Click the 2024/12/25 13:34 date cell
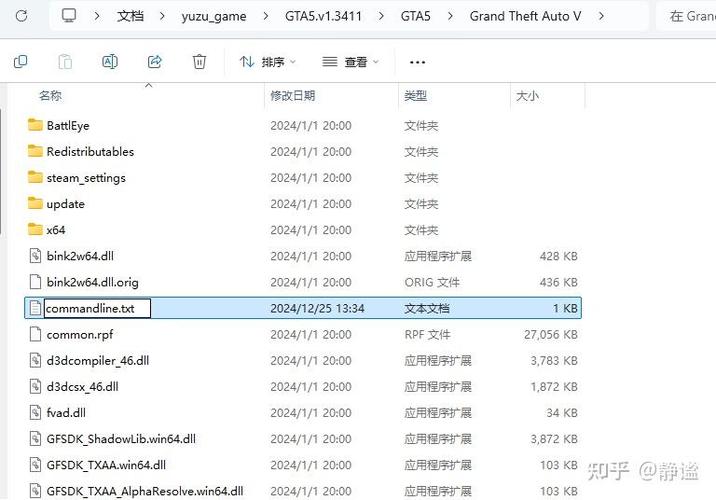This screenshot has height=500, width=716. coord(317,309)
